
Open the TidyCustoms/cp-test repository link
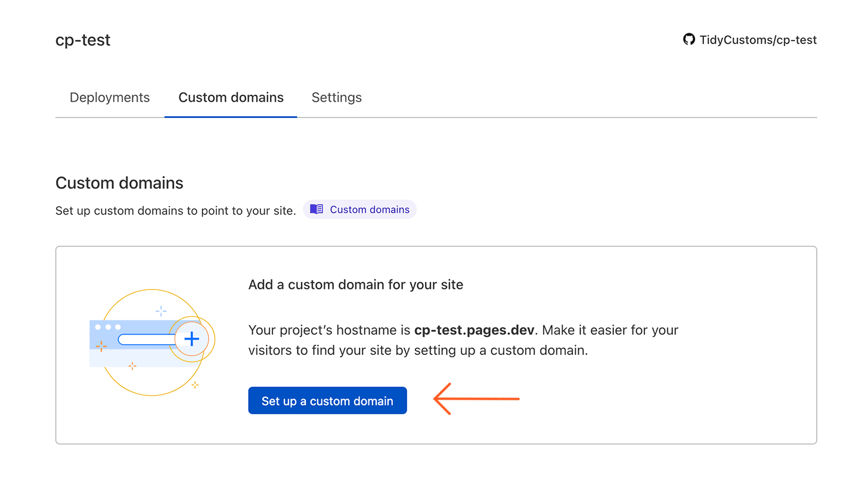[757, 40]
